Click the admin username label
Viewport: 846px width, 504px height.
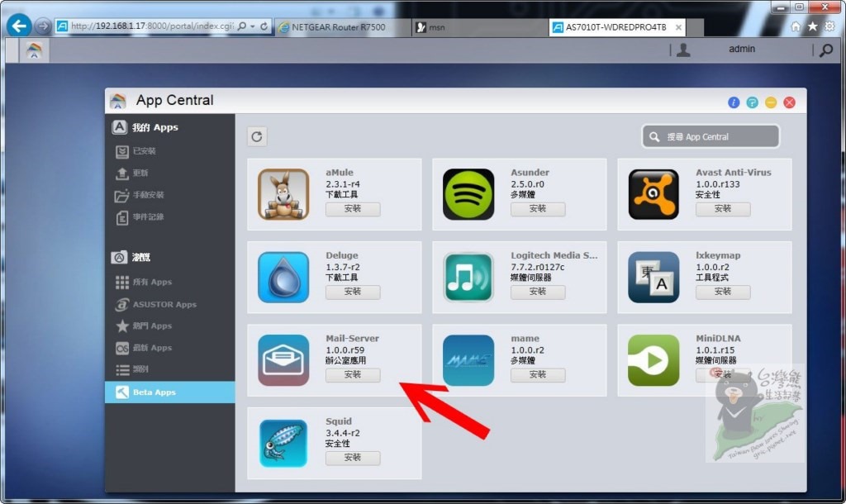pos(742,49)
